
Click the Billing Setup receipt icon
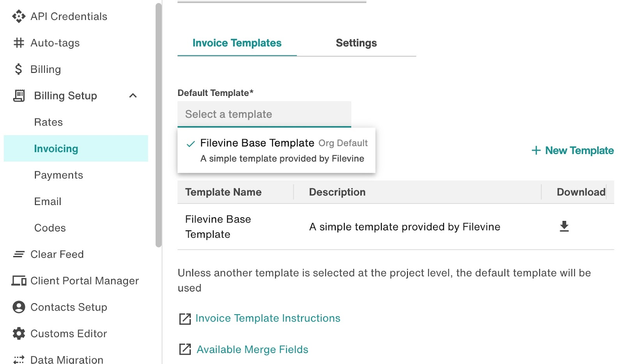19,96
